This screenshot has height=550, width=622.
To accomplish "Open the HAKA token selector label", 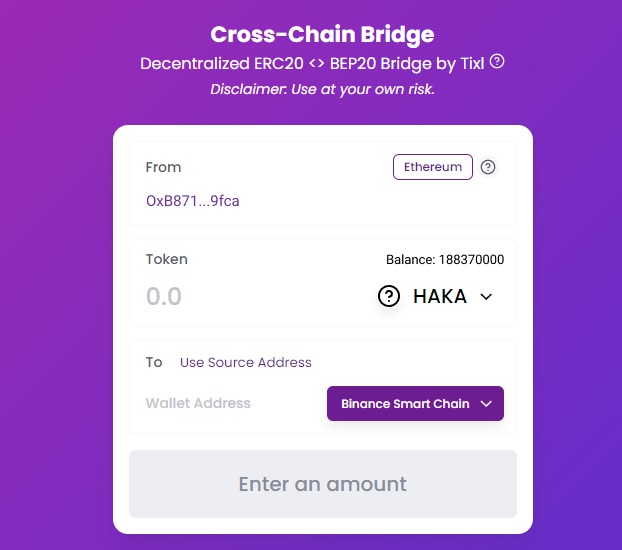I will 440,296.
